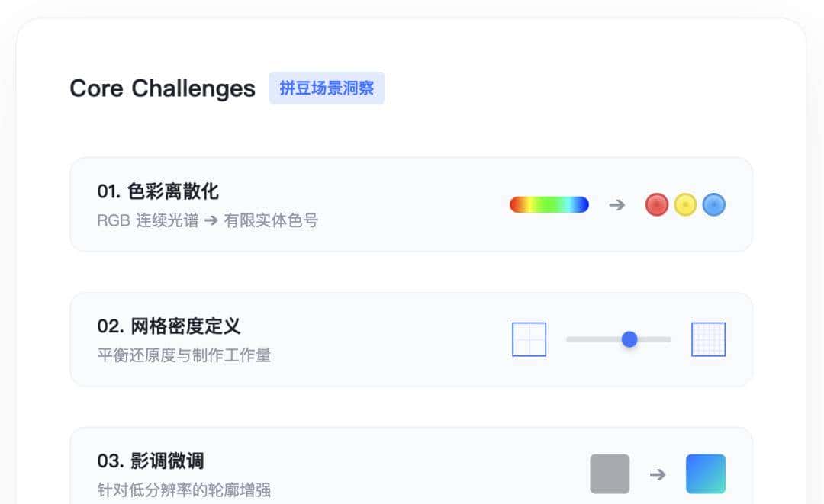Click the arrow icon in the 影调微调 card
Viewport: 824px width, 504px height.
point(658,474)
